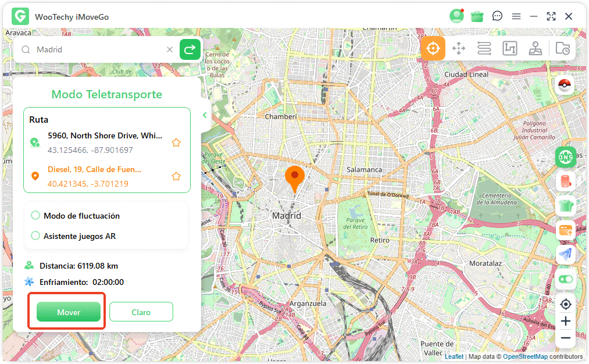Open the history records folder icon
This screenshot has height=364, width=589.
[x=562, y=48]
